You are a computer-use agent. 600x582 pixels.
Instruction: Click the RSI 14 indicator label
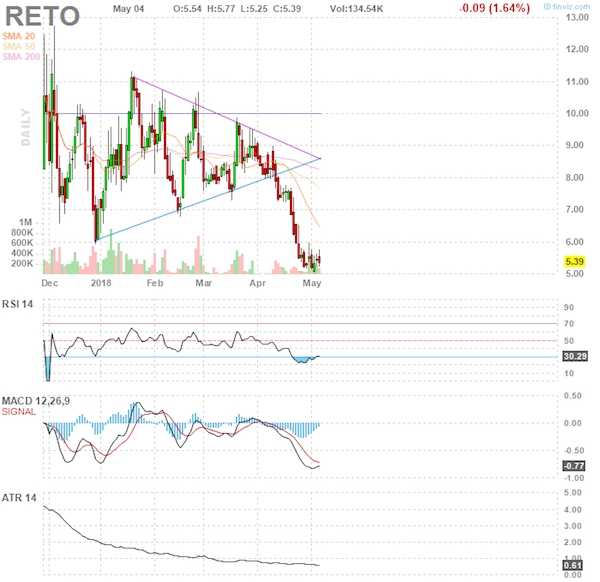pyautogui.click(x=22, y=304)
